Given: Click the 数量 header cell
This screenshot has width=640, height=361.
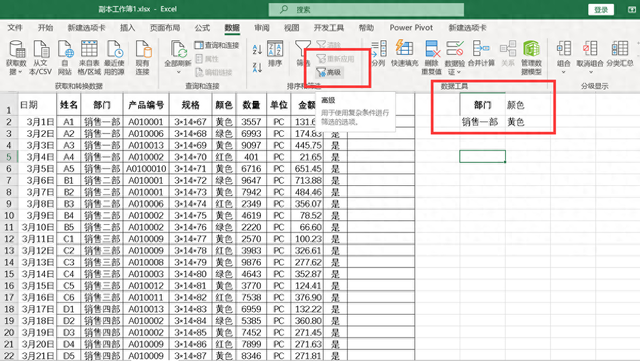Looking at the screenshot, I should click(x=251, y=105).
